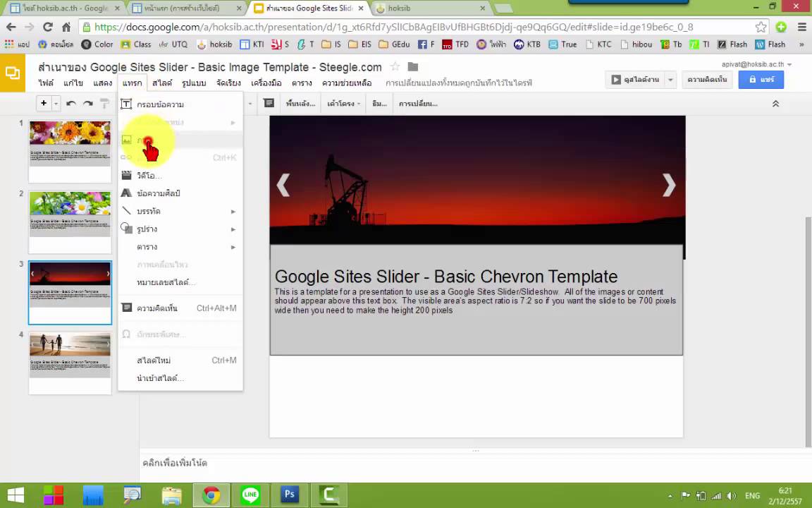Open the ไฟล์ menu
The width and height of the screenshot is (812, 508).
[46, 83]
